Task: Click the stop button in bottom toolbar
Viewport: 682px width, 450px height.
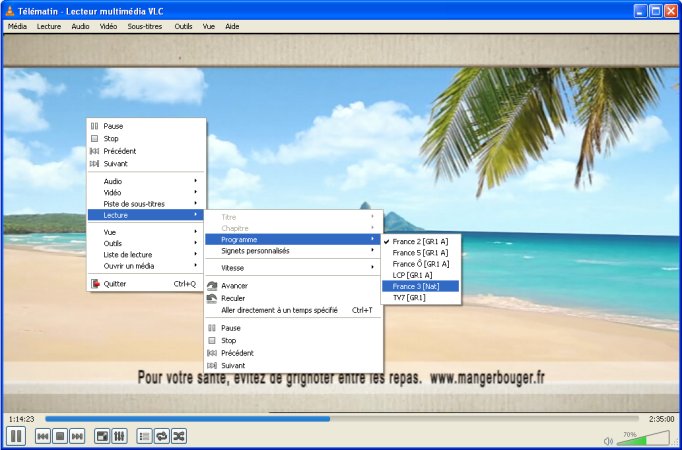Action: click(60, 436)
